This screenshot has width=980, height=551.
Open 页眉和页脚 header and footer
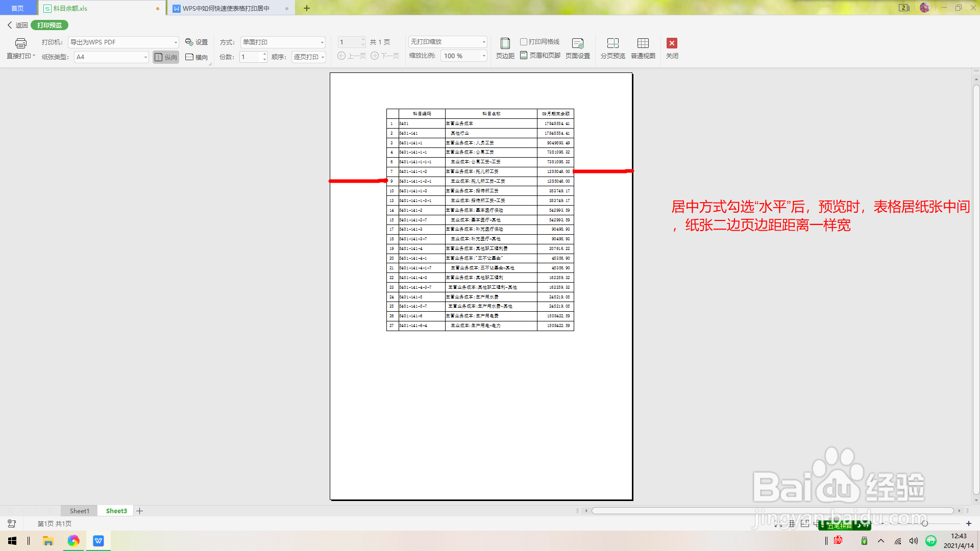point(540,56)
